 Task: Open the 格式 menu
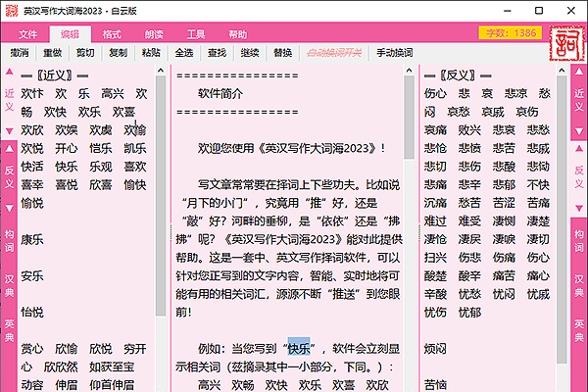112,34
